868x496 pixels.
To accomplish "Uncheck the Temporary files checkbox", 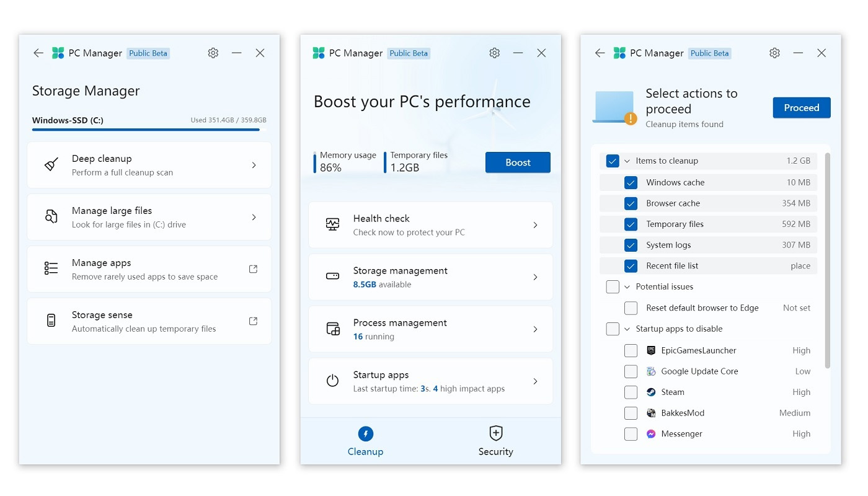I will pos(631,224).
